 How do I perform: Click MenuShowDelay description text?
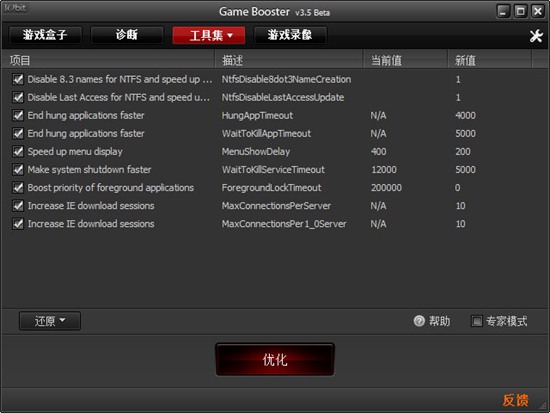point(256,152)
